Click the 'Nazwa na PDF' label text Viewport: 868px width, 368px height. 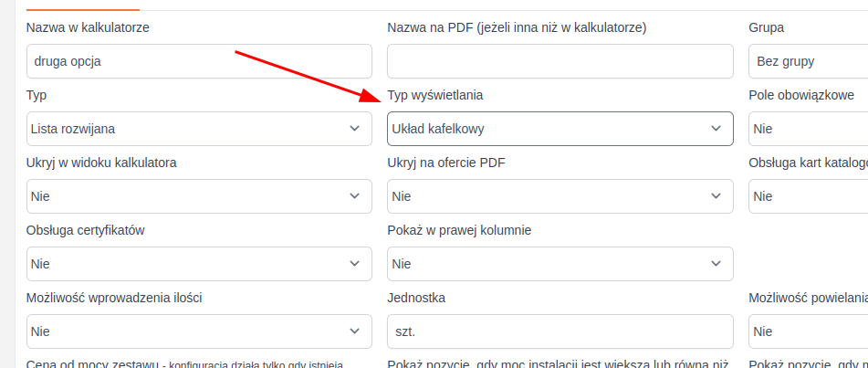pyautogui.click(x=517, y=27)
